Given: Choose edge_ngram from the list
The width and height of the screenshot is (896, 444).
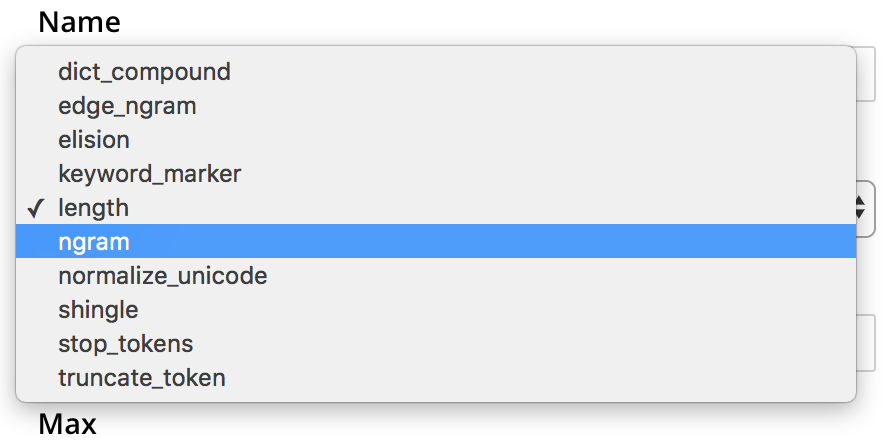Looking at the screenshot, I should [127, 106].
